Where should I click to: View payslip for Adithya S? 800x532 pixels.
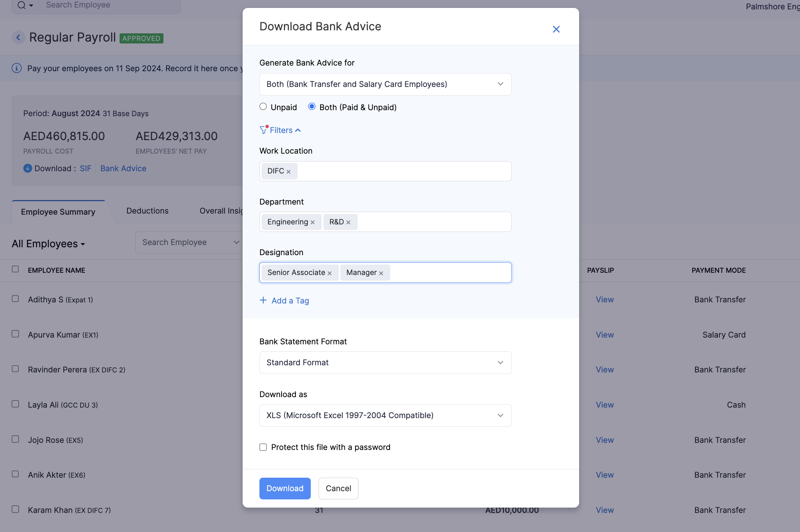click(x=605, y=299)
